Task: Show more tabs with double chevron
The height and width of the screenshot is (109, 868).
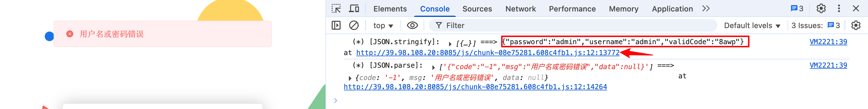Action: click(x=706, y=8)
